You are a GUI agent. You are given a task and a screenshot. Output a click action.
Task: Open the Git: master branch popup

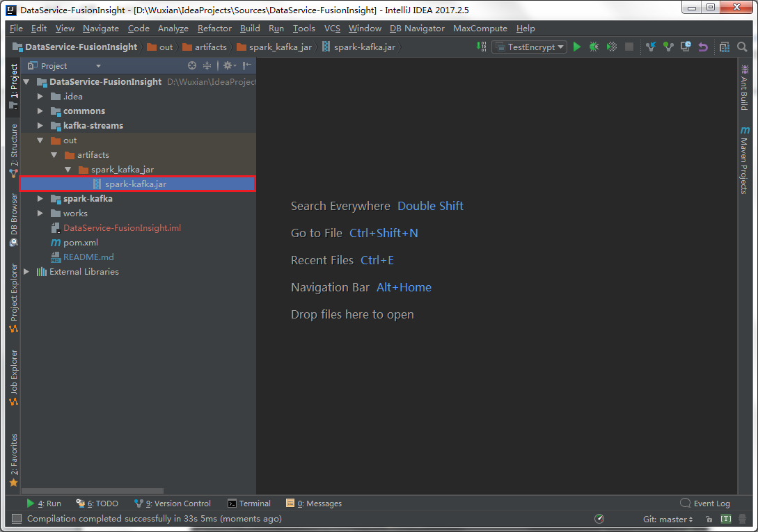pos(668,519)
